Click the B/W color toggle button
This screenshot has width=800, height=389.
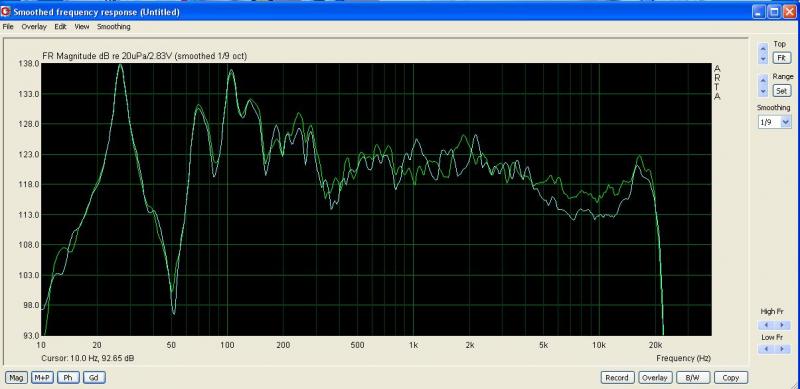coord(692,378)
